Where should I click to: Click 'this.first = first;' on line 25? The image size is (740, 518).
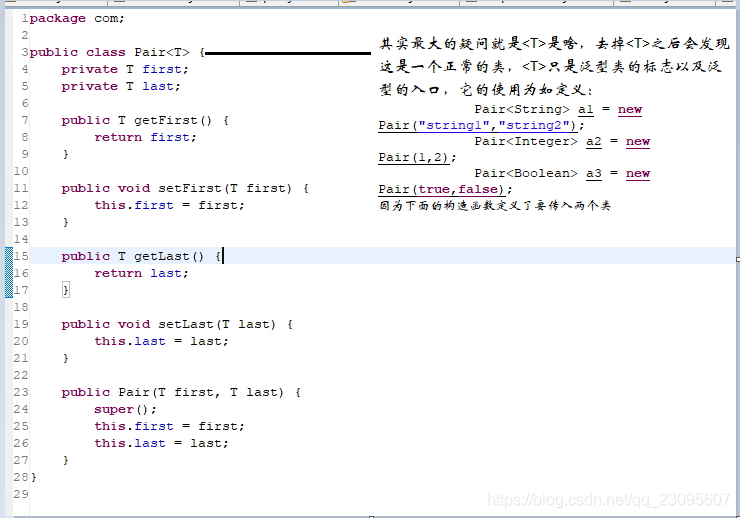pos(169,426)
